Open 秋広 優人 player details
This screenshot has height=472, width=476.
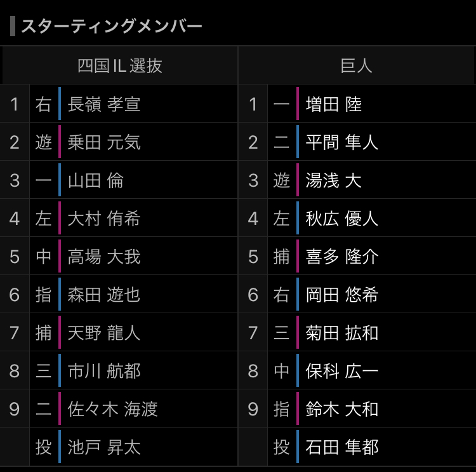pyautogui.click(x=342, y=219)
